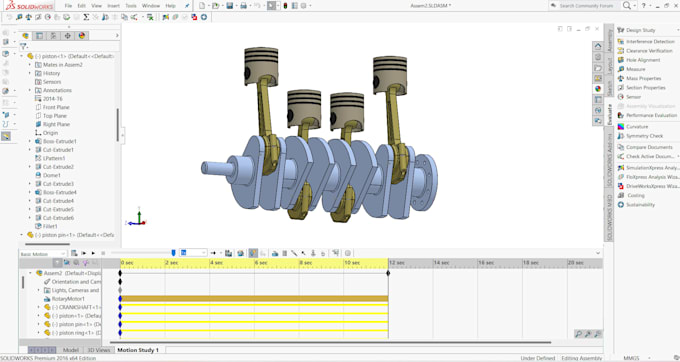
Task: Select the Hole Alignment tool
Action: [639, 60]
